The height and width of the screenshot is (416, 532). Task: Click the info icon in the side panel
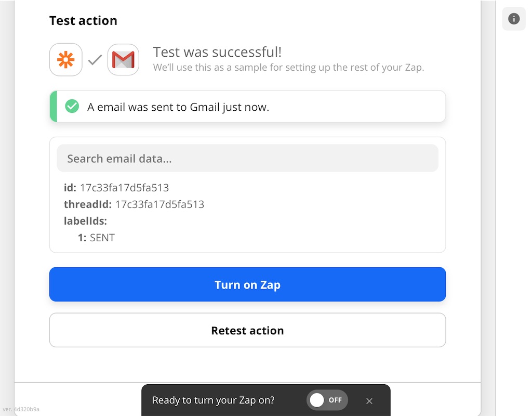point(514,19)
